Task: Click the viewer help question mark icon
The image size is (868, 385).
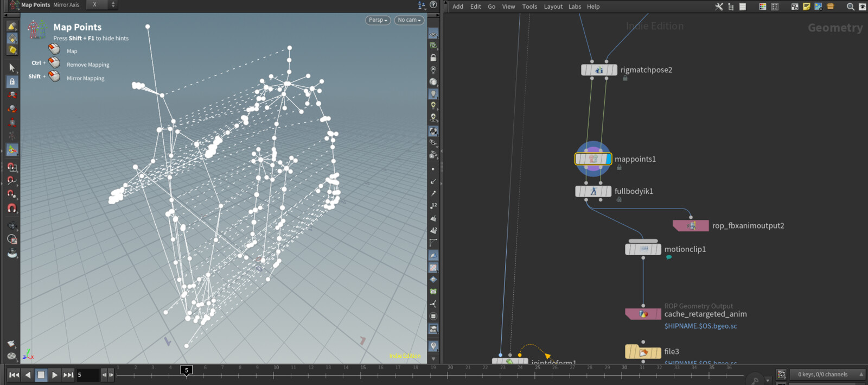Action: 433,5
